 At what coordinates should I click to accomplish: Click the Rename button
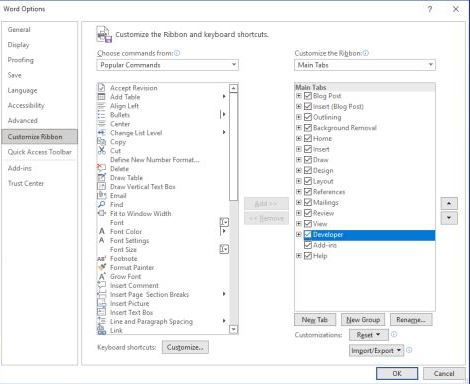pos(411,320)
